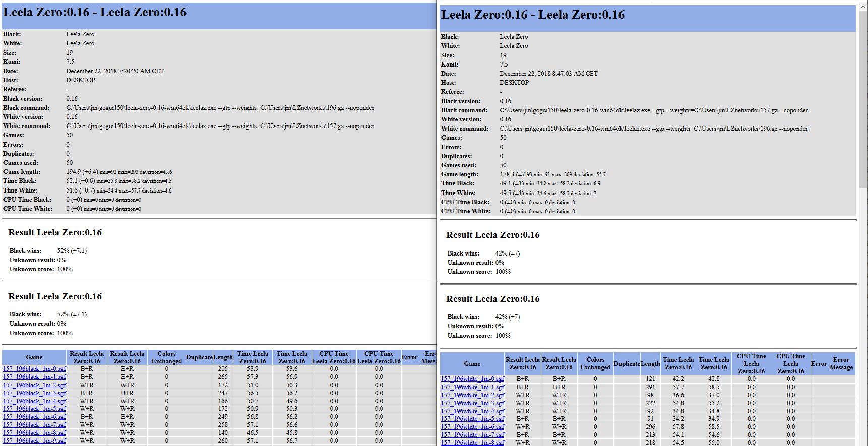Open the 157_196black_1m-6.sgf game record
868x446 pixels.
[34, 417]
